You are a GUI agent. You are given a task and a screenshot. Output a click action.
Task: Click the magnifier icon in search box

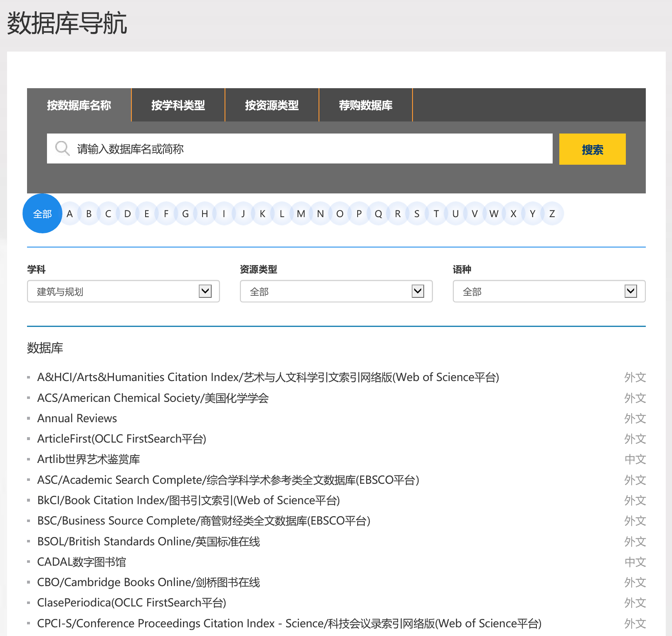[x=62, y=148]
